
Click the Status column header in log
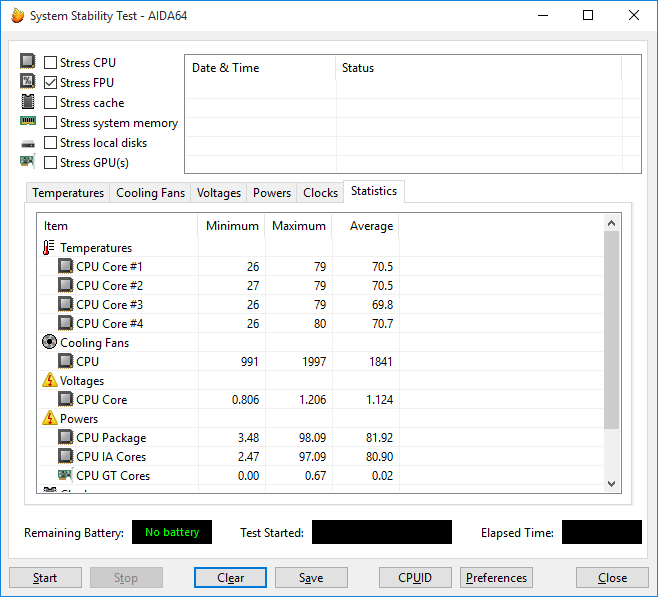(x=479, y=68)
